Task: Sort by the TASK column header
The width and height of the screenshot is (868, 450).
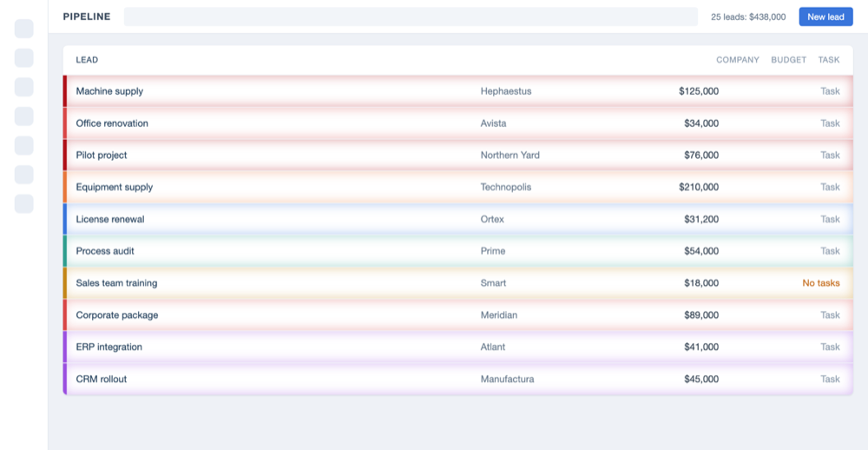Action: point(829,60)
